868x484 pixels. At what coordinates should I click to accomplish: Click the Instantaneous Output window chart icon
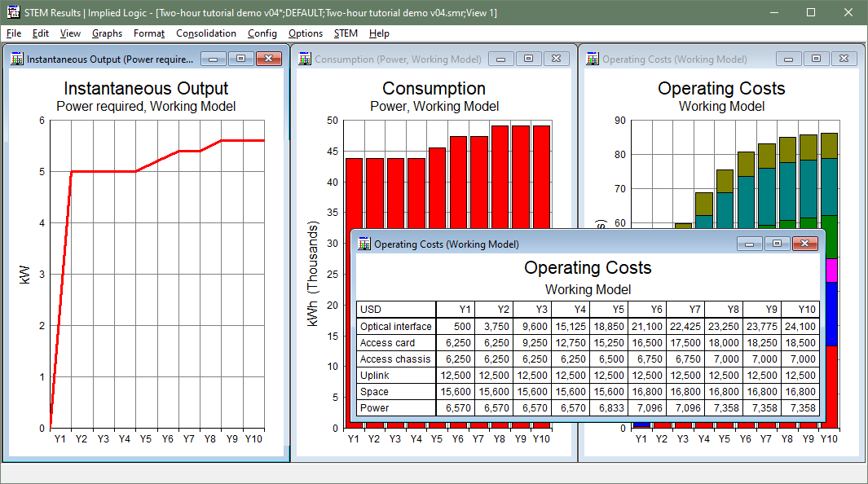tap(17, 59)
